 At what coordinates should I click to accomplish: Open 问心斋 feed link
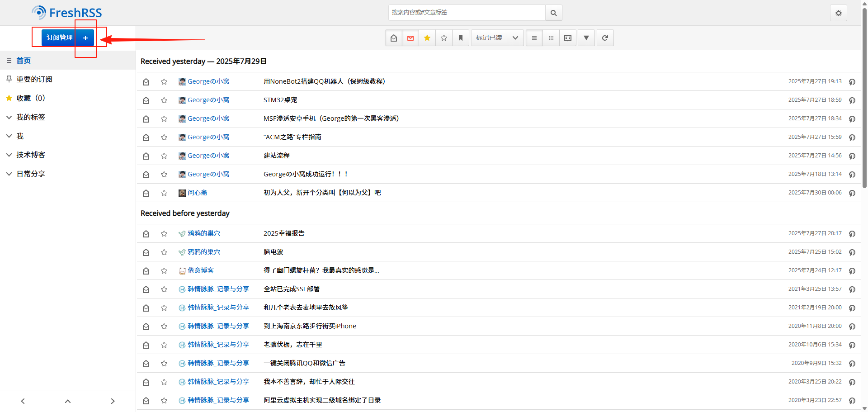coord(198,193)
